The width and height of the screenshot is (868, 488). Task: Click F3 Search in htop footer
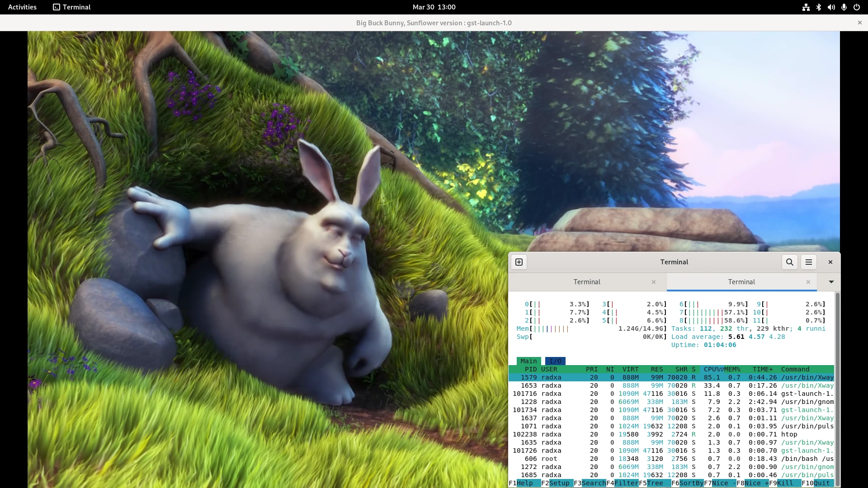[590, 483]
